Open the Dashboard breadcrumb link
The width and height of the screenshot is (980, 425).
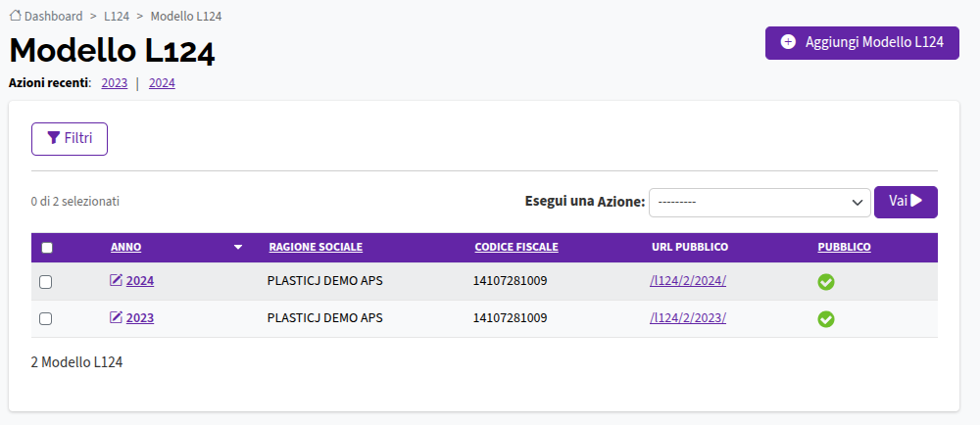click(53, 16)
